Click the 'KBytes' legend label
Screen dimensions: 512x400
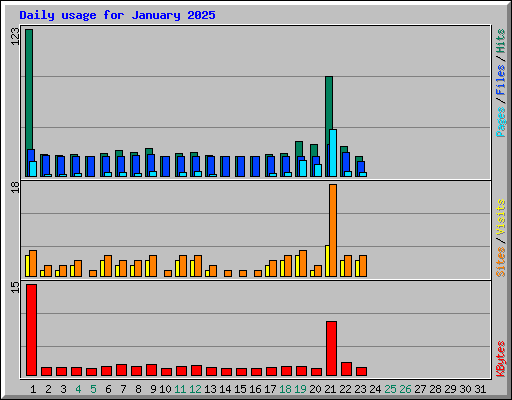tap(500, 359)
